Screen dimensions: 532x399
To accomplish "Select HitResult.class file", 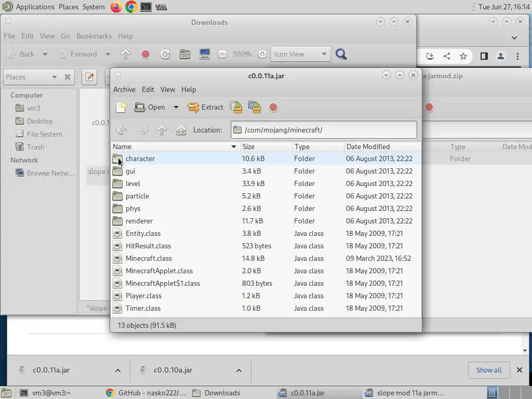I will [x=266, y=246].
